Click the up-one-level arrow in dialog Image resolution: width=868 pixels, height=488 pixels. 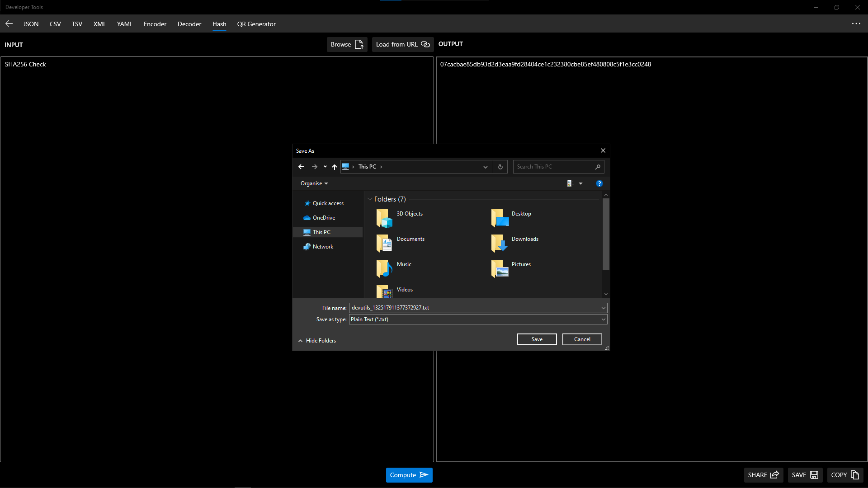point(335,167)
